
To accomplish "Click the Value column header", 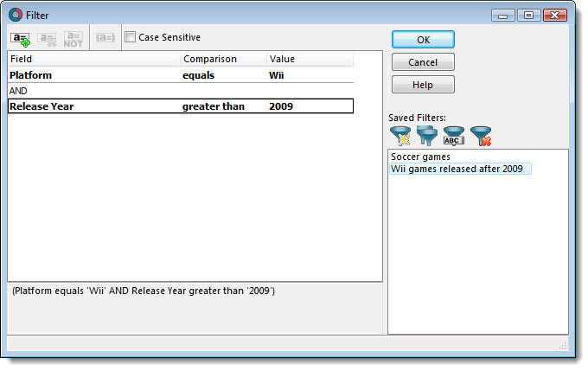I will [x=310, y=59].
